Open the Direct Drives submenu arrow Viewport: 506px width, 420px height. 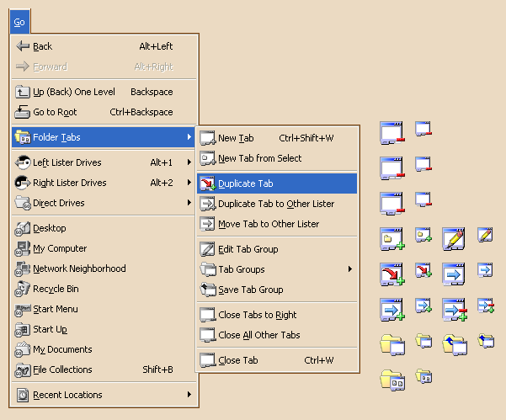(x=189, y=203)
